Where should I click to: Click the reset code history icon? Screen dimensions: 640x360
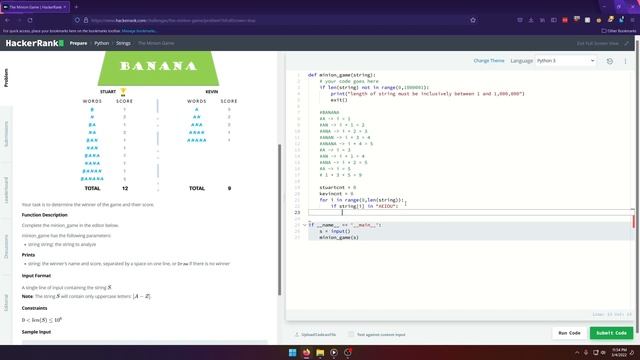(609, 61)
